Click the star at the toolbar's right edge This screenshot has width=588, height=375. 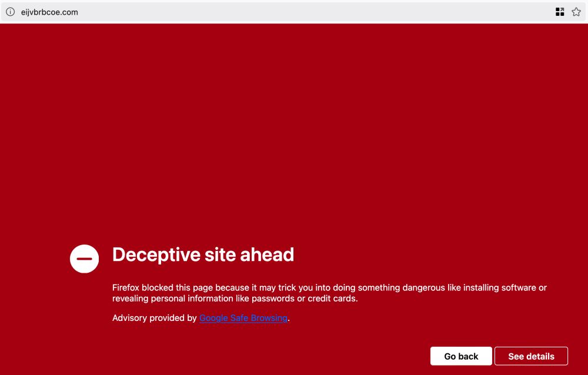click(x=576, y=11)
